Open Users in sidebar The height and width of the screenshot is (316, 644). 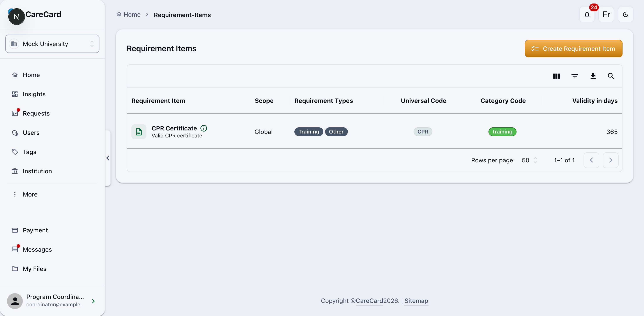(52, 133)
